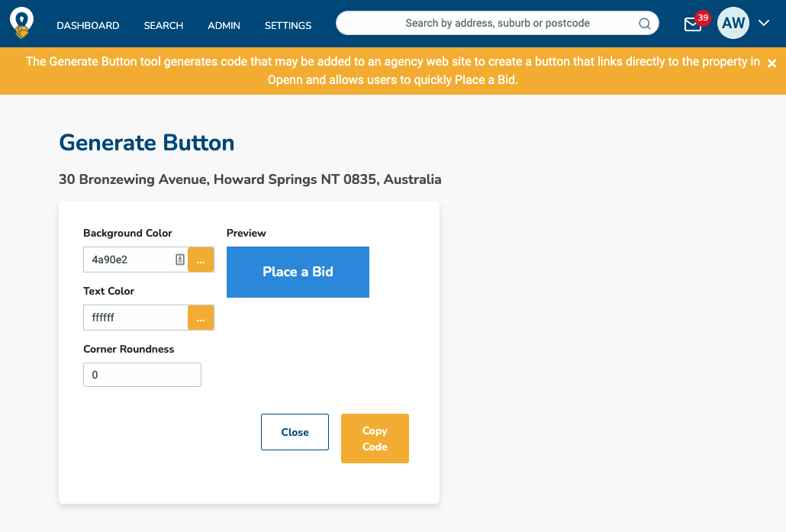Open the Background Color picker button
This screenshot has width=786, height=532.
[x=201, y=260]
